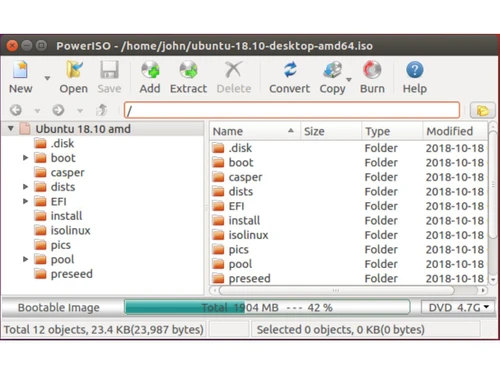500x375 pixels.
Task: Click the scroll down arrow of file list
Action: pos(493,280)
